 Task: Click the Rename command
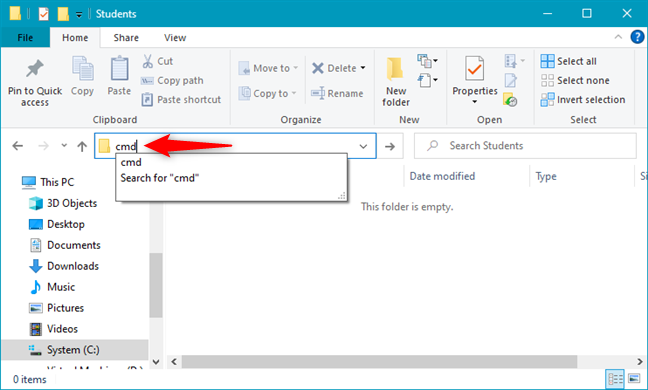point(337,93)
